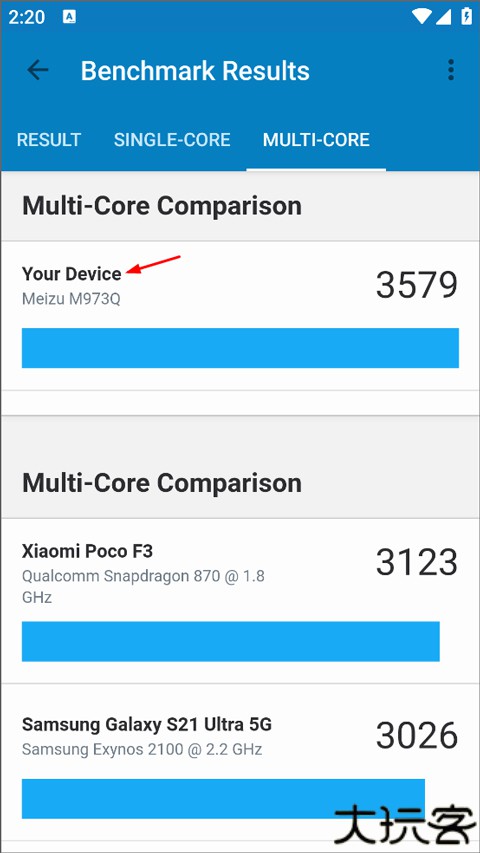Tap the Your Device label
The image size is (480, 853).
point(71,274)
